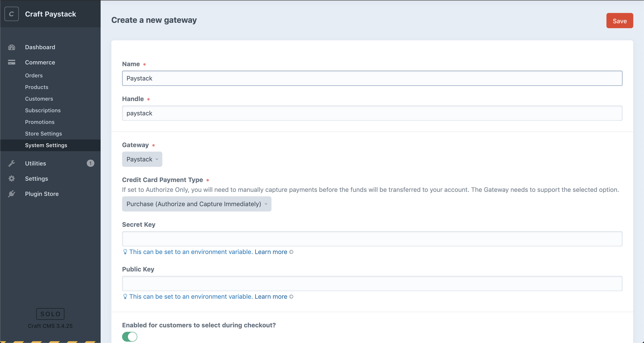Disable the enabled for customers toggle
644x343 pixels.
[x=129, y=336]
